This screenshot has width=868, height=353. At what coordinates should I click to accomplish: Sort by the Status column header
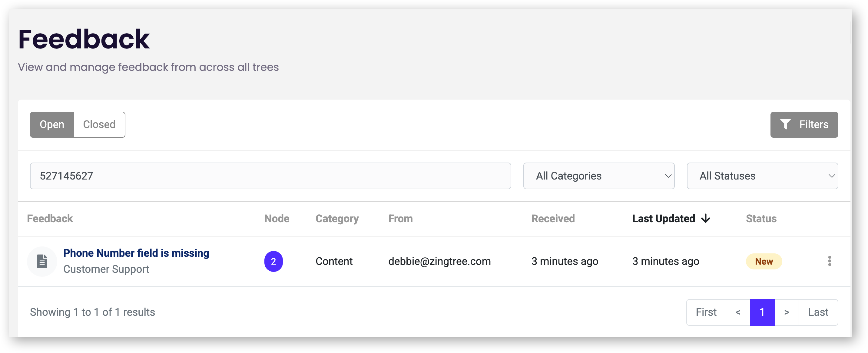click(x=761, y=219)
